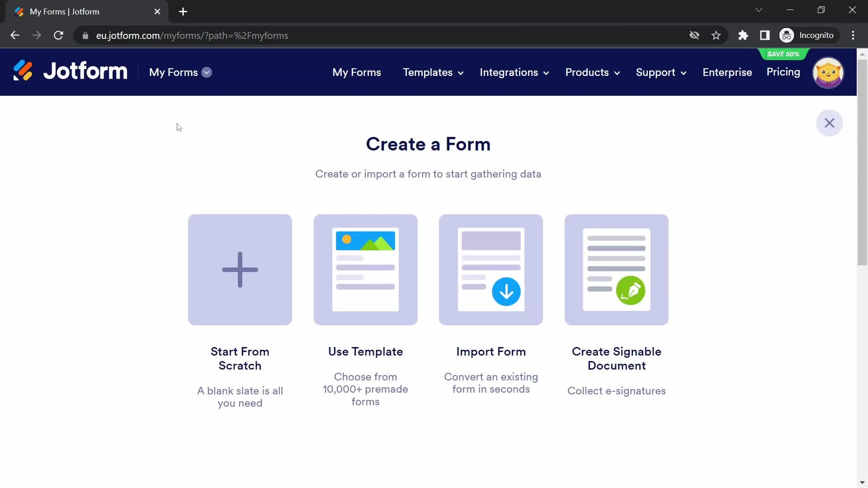
Task: Click the scrollbar up arrow
Action: click(x=862, y=54)
